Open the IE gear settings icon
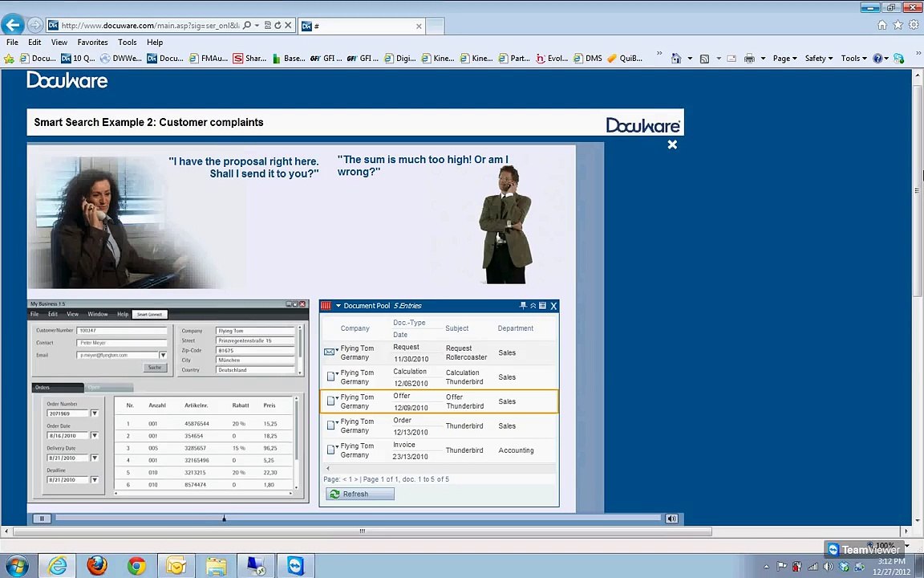 click(914, 25)
